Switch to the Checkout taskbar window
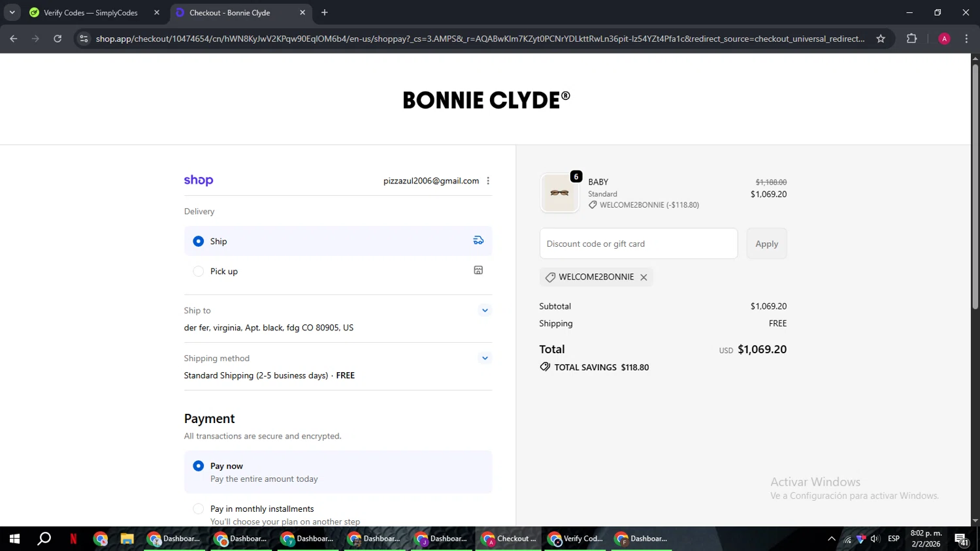Screen dimensions: 980x551 pos(508,539)
